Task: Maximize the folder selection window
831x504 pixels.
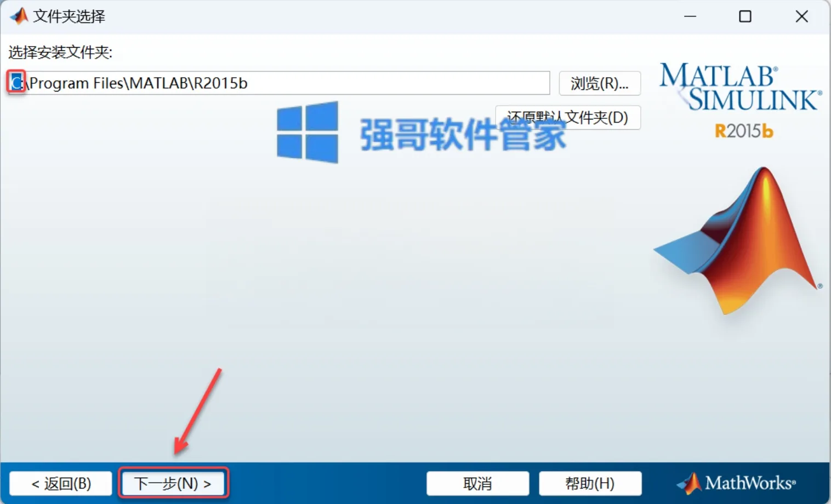Action: click(x=745, y=16)
